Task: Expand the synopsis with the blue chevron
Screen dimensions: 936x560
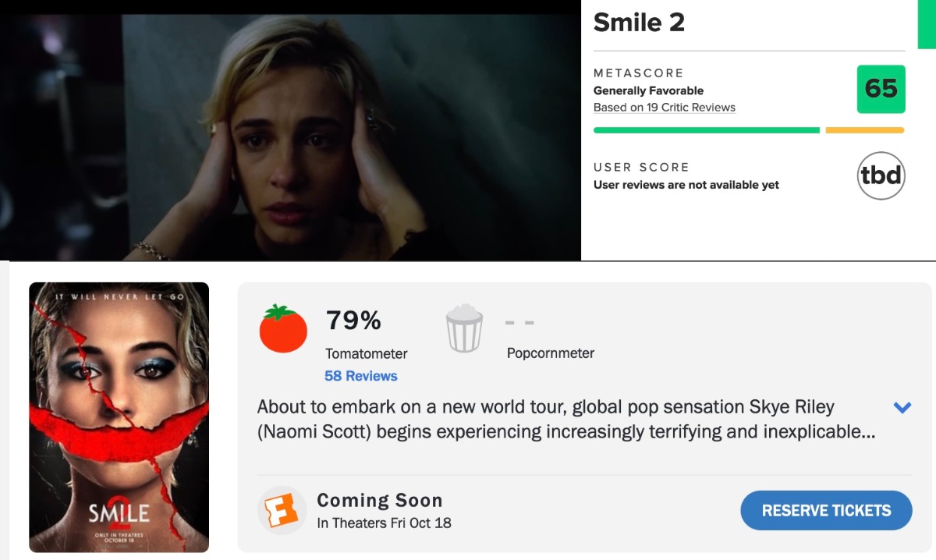Action: coord(902,407)
